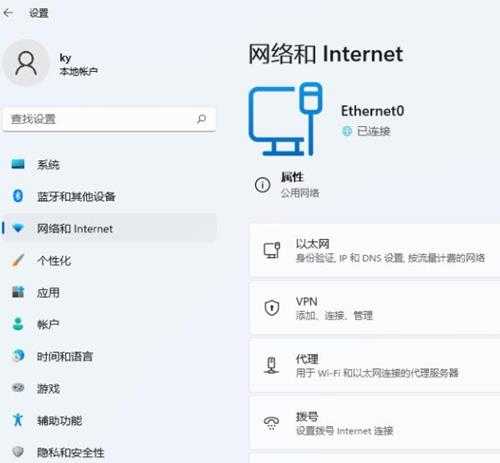Click the 应用 apps icon
This screenshot has width=500, height=463.
click(18, 292)
